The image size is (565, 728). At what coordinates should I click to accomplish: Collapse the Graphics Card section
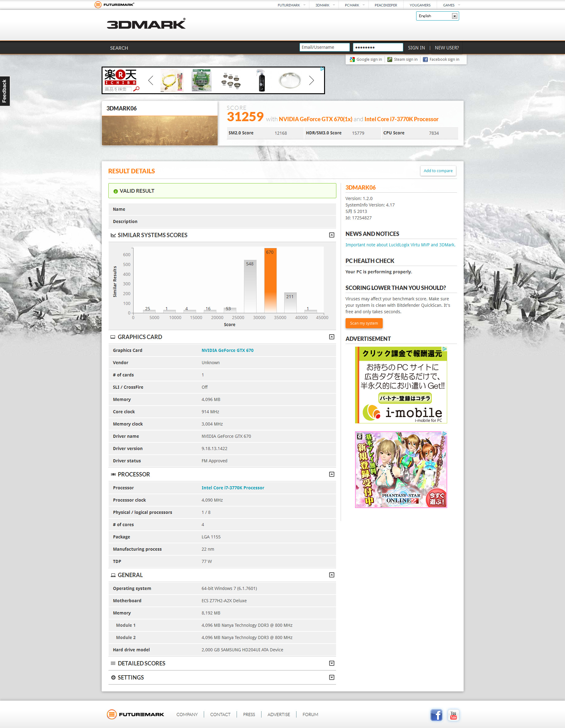click(x=331, y=337)
